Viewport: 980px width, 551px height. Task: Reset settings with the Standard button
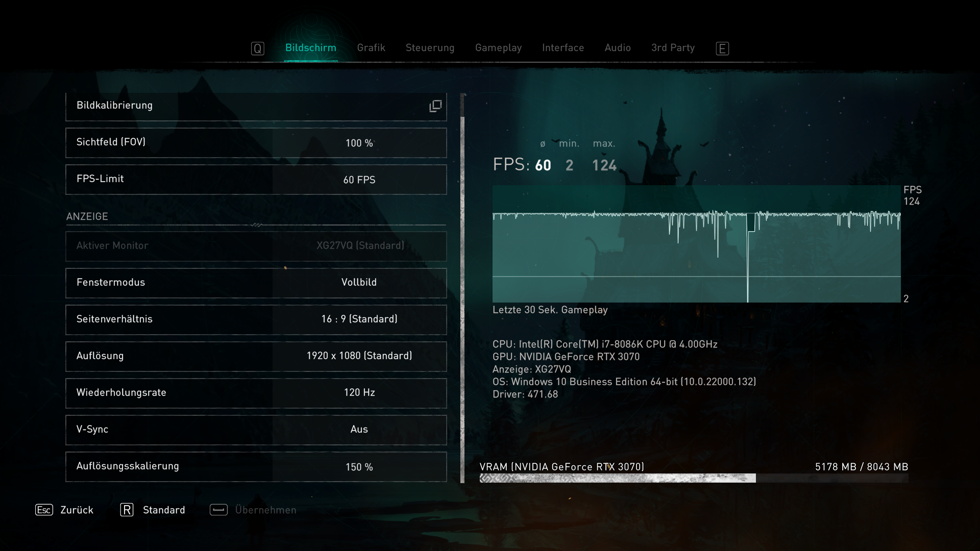point(164,510)
